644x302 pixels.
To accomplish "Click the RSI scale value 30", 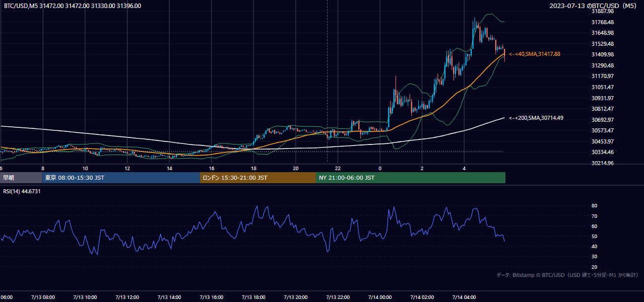I will (x=594, y=257).
